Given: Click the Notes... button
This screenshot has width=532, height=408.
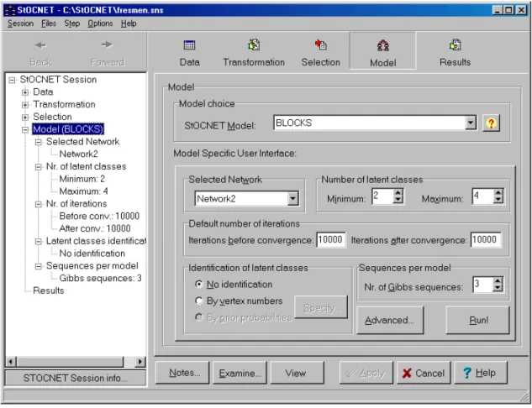Looking at the screenshot, I should click(182, 373).
